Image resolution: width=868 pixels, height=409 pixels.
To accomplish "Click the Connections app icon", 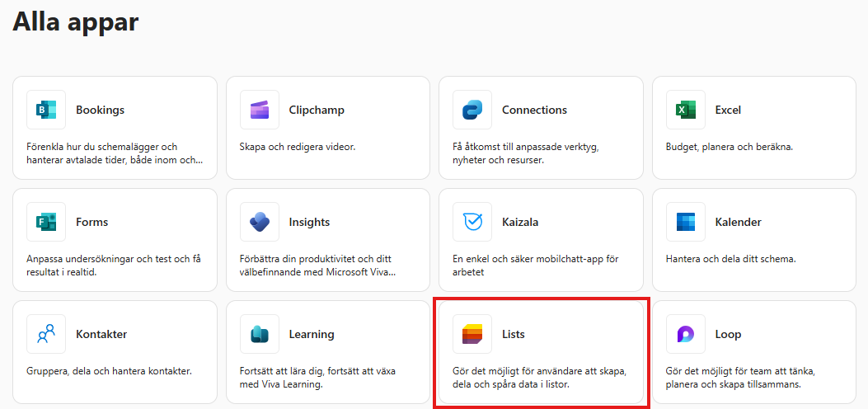I will [472, 110].
